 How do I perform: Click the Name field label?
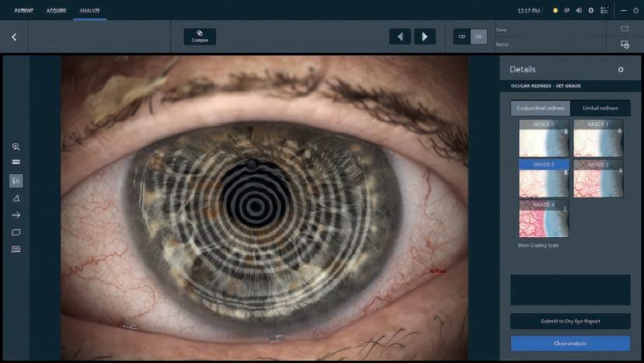click(502, 44)
